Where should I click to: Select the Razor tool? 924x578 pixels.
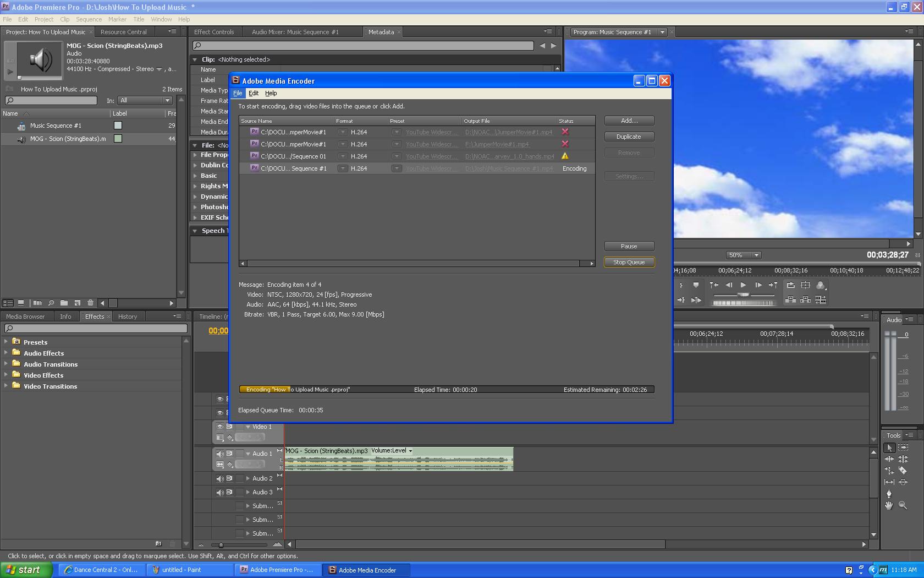(903, 470)
